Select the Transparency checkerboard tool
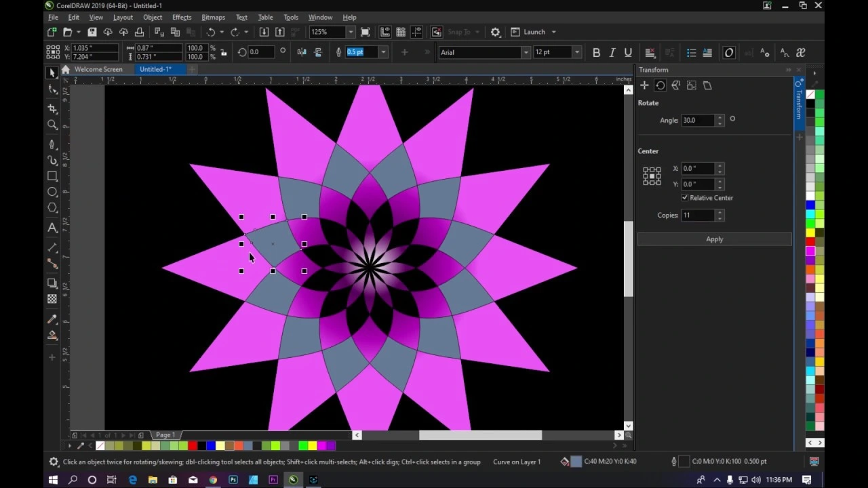Image resolution: width=868 pixels, height=488 pixels. 52,299
